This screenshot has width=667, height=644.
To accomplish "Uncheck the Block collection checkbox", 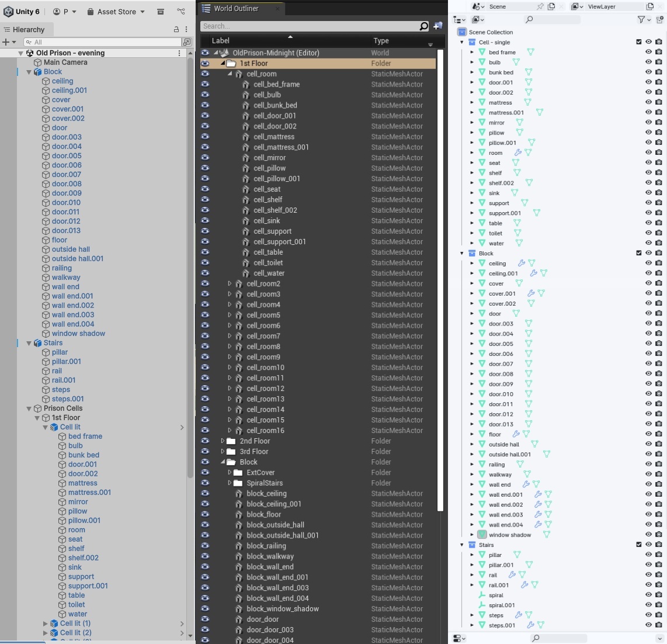I will click(x=638, y=253).
